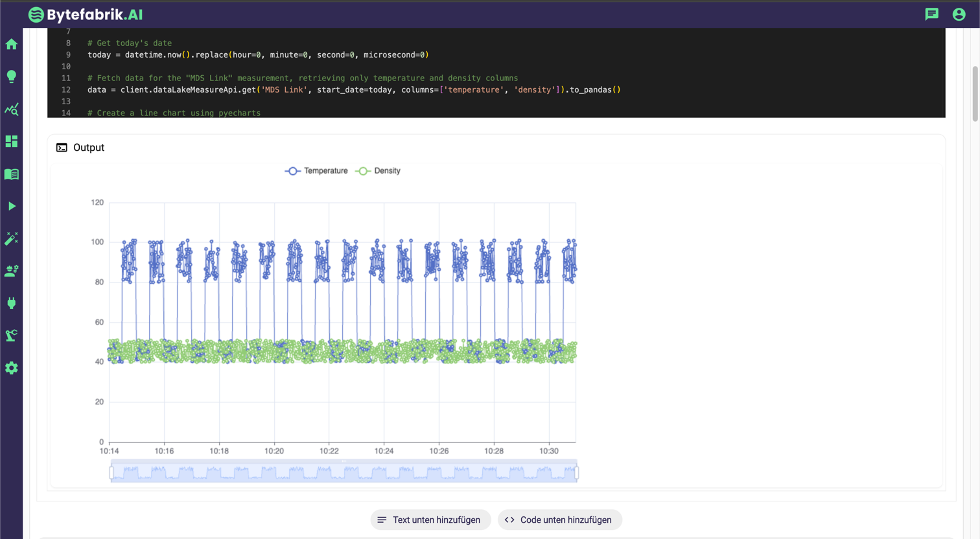Open the Home view in the sidebar

tap(11, 44)
